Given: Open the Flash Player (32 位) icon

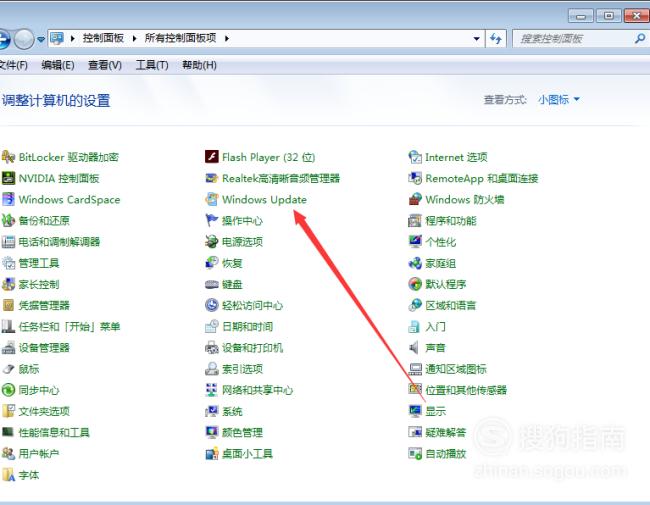Looking at the screenshot, I should tap(211, 157).
